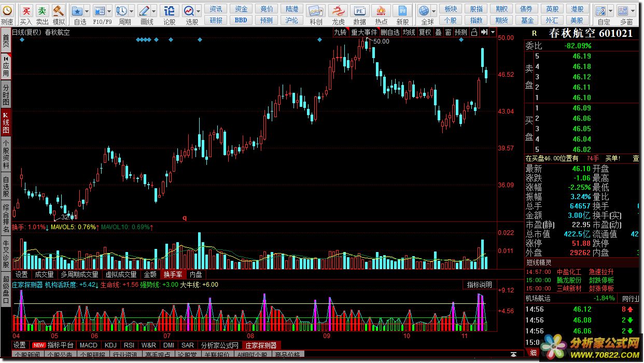Click the 港股 Hong Kong stocks button
644x363 pixels.
point(577,9)
